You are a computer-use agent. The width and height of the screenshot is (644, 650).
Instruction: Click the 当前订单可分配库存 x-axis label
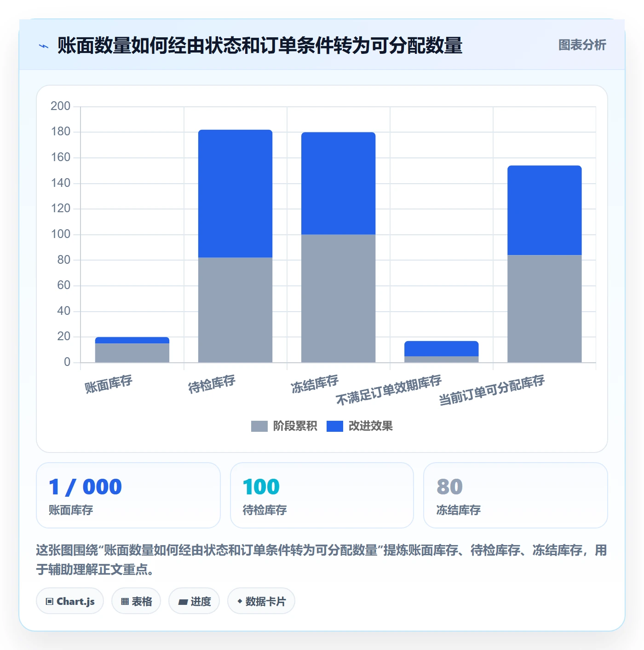pos(492,390)
